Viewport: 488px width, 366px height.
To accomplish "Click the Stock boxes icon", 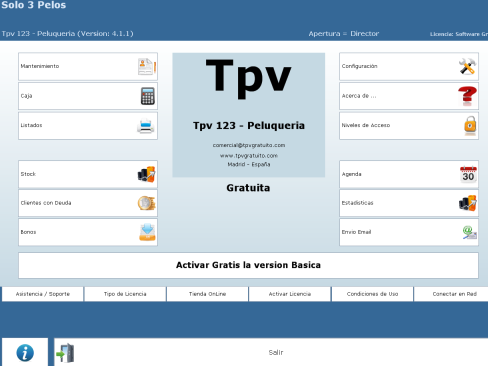I will (147, 174).
